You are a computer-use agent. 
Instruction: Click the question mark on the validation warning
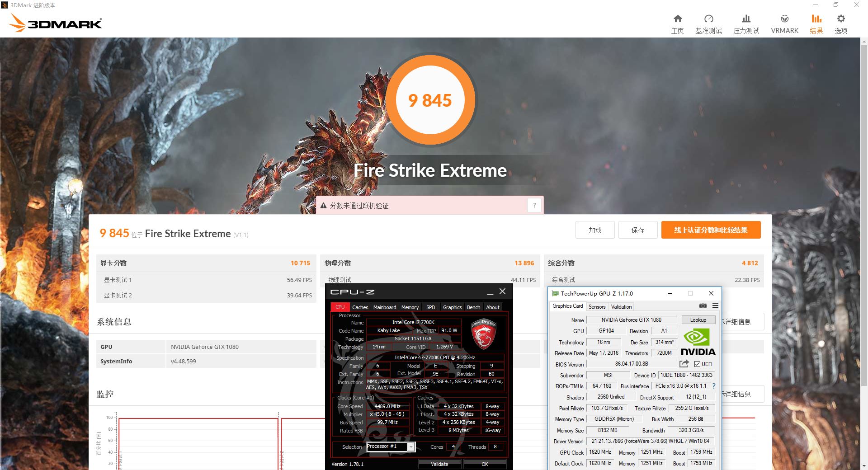534,205
